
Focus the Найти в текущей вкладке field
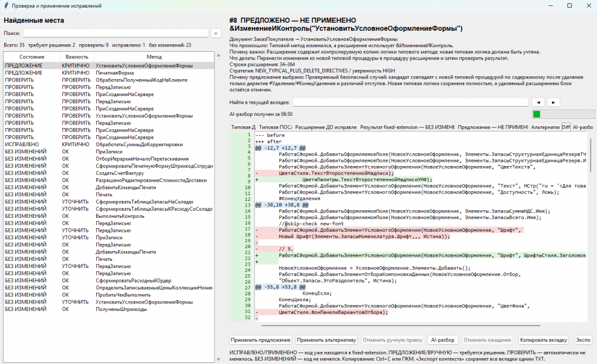click(x=410, y=103)
